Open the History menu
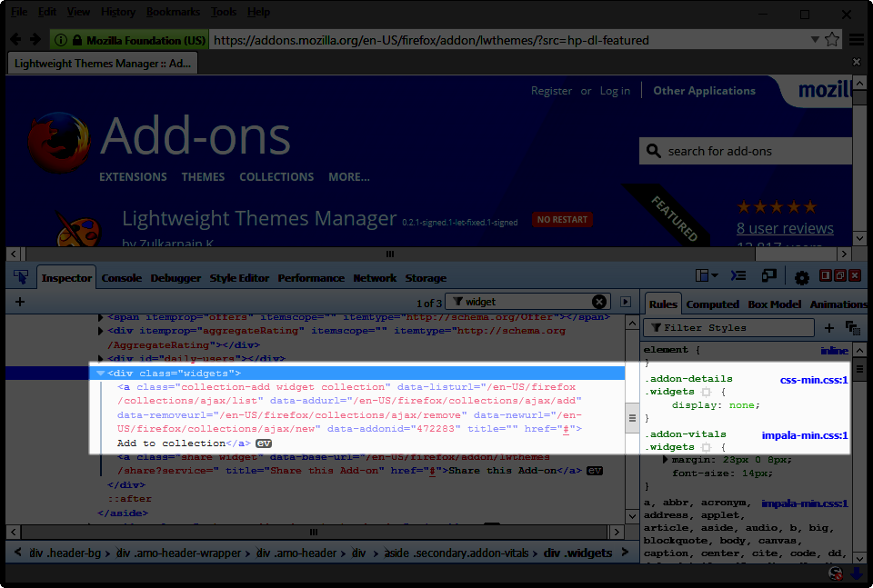 pyautogui.click(x=118, y=12)
